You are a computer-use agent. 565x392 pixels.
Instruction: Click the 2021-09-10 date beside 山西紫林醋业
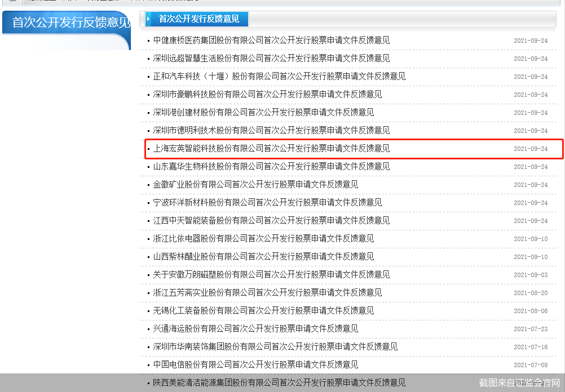[x=531, y=257]
